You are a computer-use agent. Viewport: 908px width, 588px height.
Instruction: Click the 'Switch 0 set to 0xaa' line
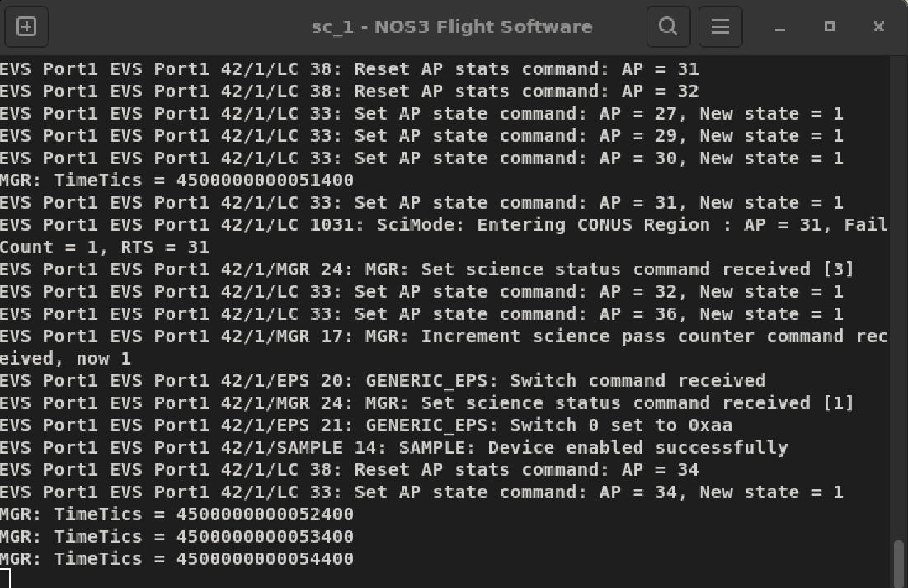366,426
